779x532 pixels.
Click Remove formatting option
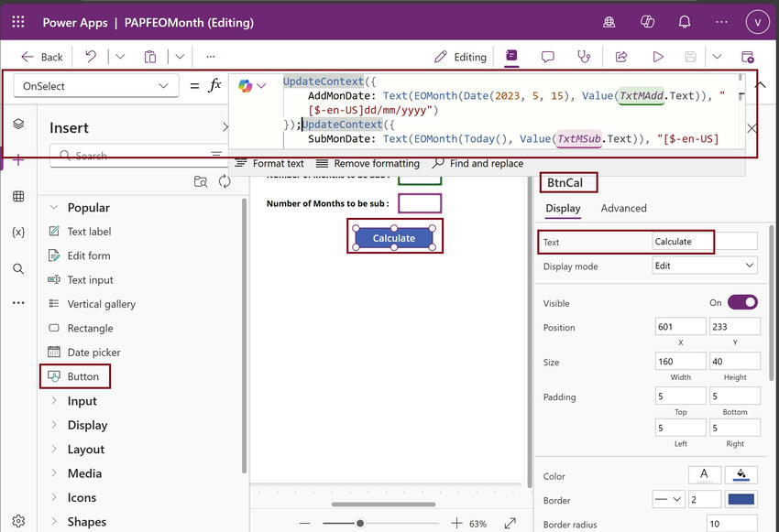(x=368, y=163)
